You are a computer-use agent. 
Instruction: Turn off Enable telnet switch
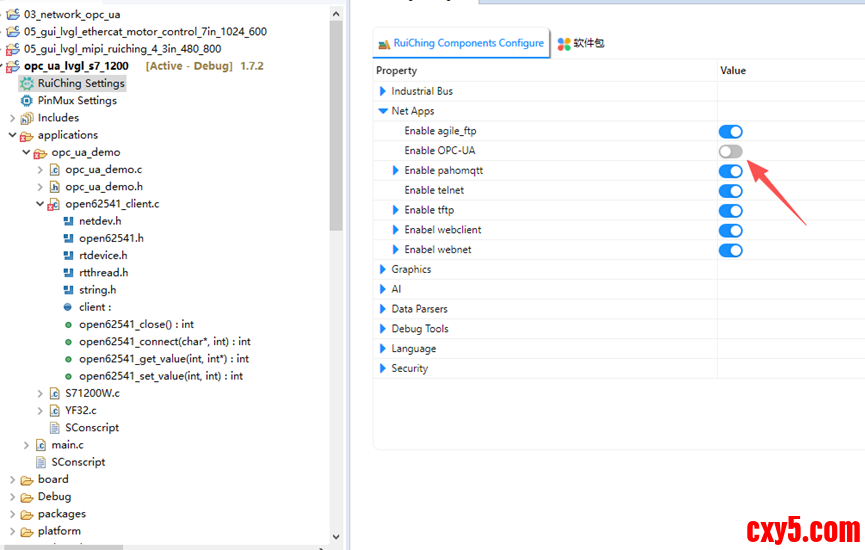click(730, 191)
